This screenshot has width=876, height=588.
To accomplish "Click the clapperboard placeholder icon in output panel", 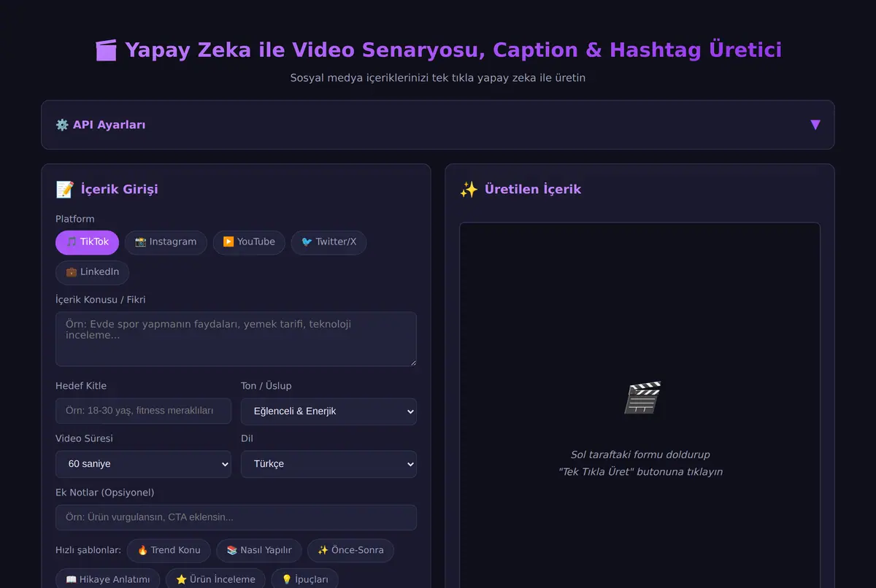I will [x=642, y=398].
